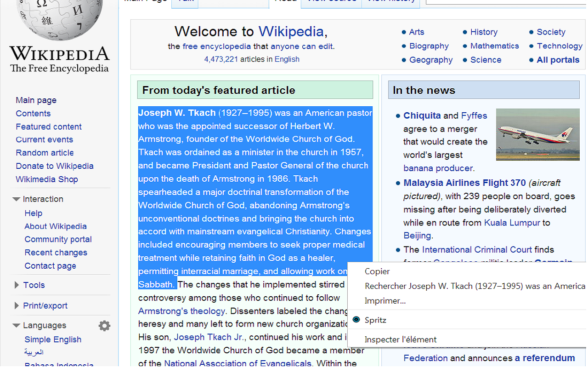Collapse the Interaction sidebar section
This screenshot has width=588, height=368.
(x=17, y=199)
